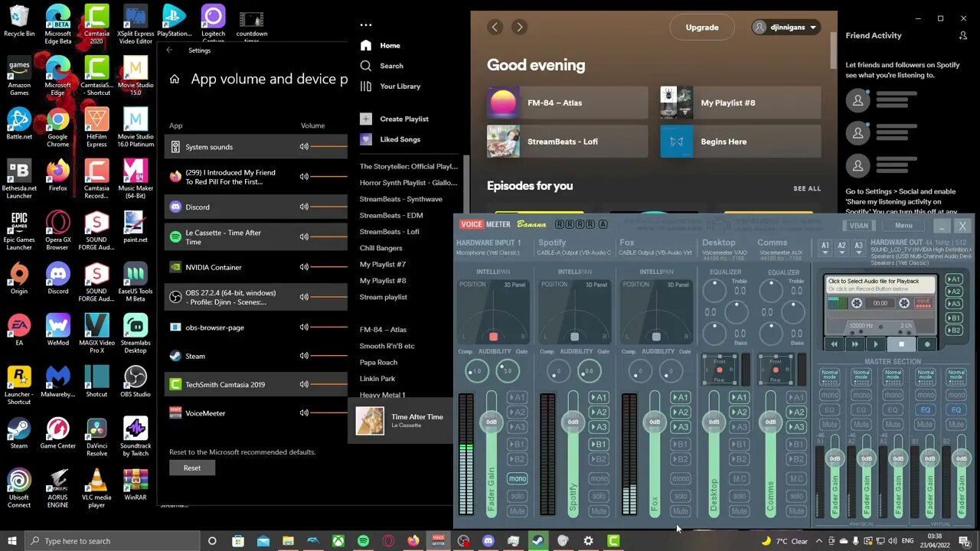Click Spotify Upgrade button
This screenshot has height=551, width=980.
tap(702, 28)
